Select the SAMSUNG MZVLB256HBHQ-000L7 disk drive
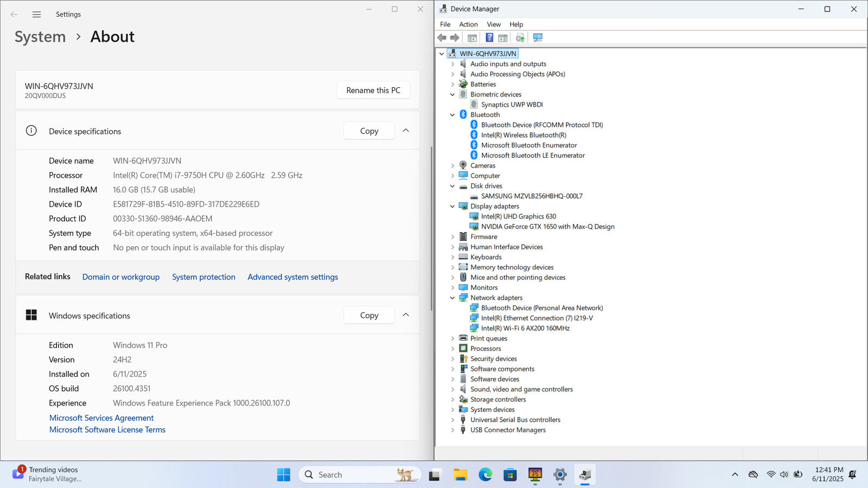 (532, 196)
